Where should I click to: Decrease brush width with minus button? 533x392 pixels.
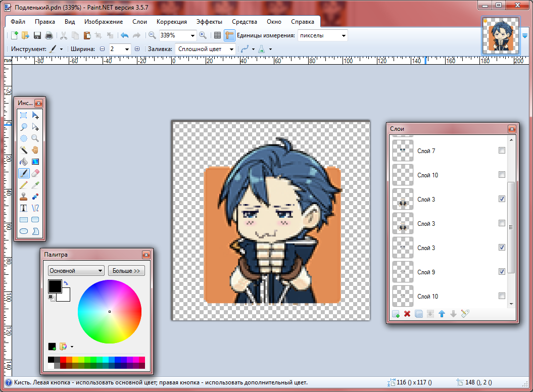coord(103,49)
